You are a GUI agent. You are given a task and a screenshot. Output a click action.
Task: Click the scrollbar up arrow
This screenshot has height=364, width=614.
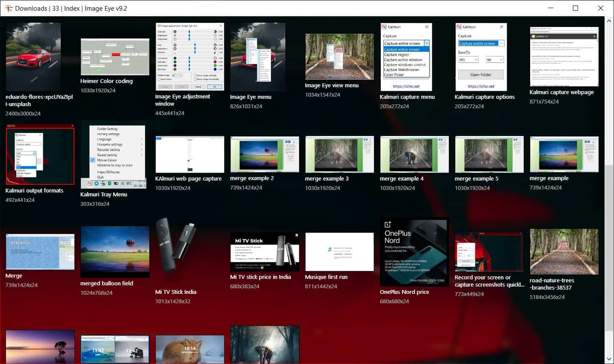(x=609, y=21)
